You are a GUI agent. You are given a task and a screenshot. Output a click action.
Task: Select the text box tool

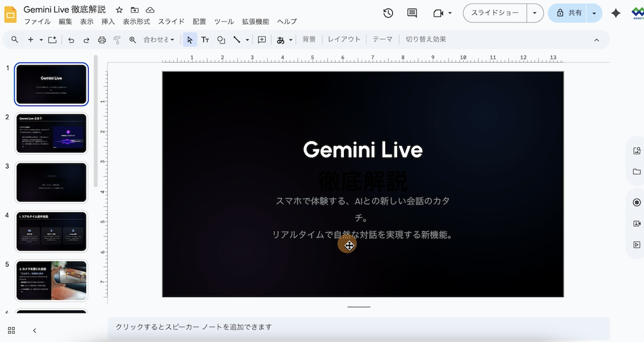point(205,40)
